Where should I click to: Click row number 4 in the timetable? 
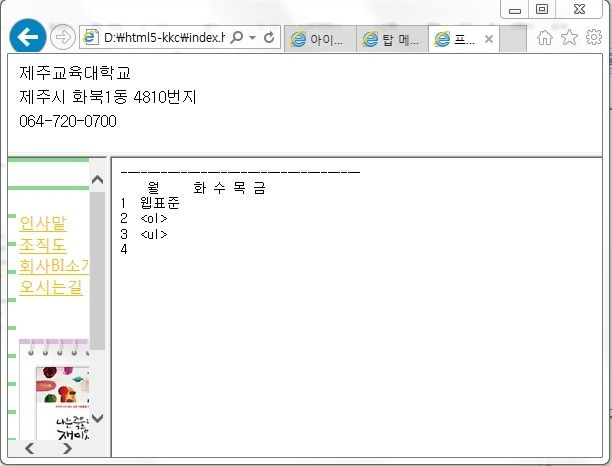124,249
